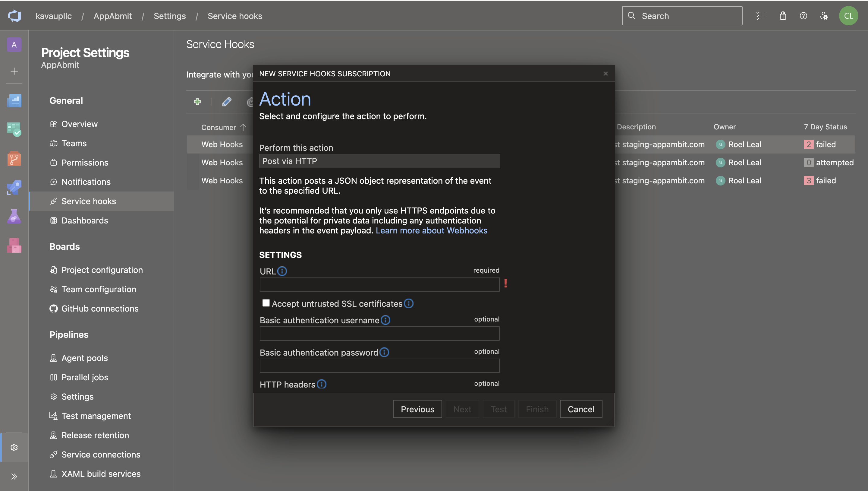Open Boards icon in left rail
The width and height of the screenshot is (868, 491).
click(x=14, y=129)
